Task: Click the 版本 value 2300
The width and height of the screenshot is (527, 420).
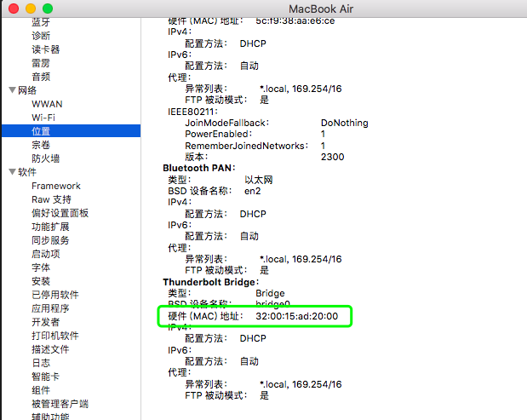Action: coord(332,157)
